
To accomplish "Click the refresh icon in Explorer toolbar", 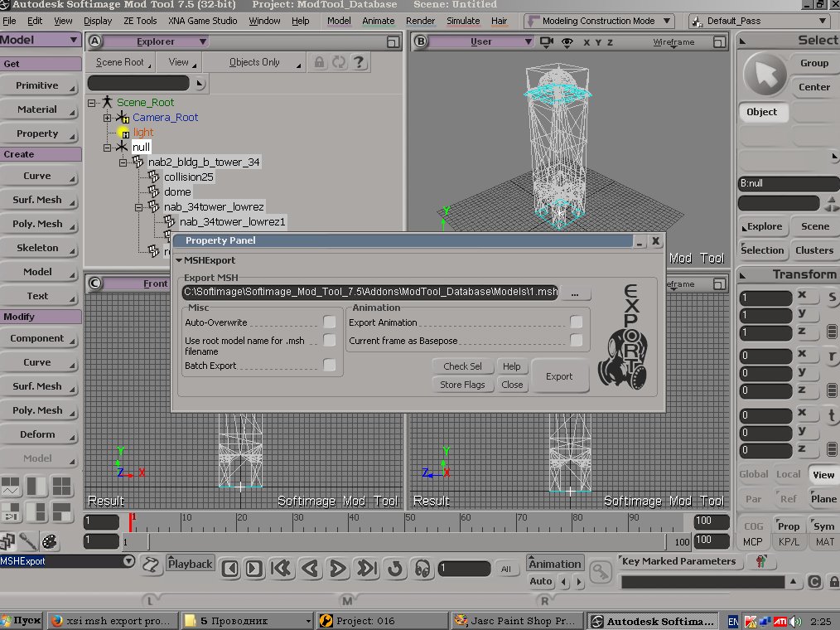I will (339, 62).
